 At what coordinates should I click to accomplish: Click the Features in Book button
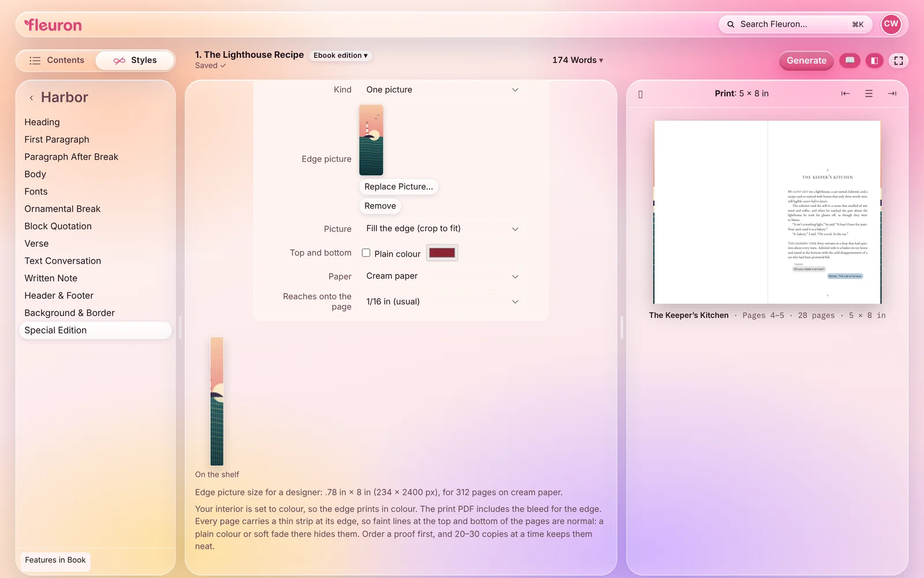pyautogui.click(x=55, y=560)
